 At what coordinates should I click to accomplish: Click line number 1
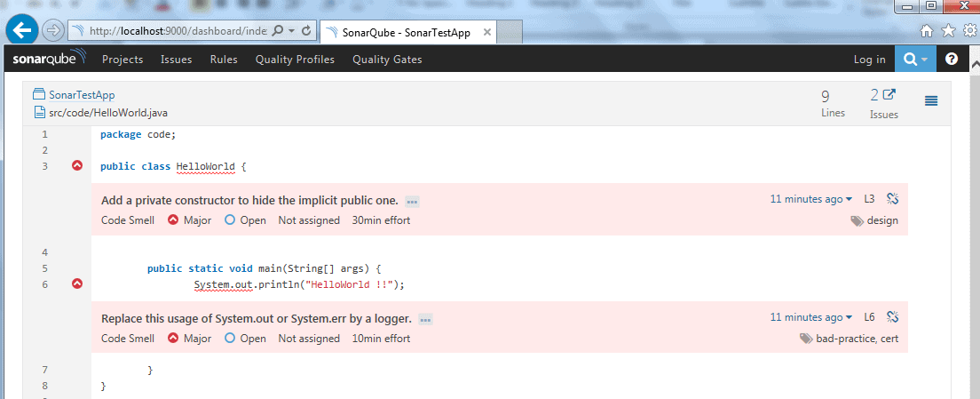coord(44,134)
